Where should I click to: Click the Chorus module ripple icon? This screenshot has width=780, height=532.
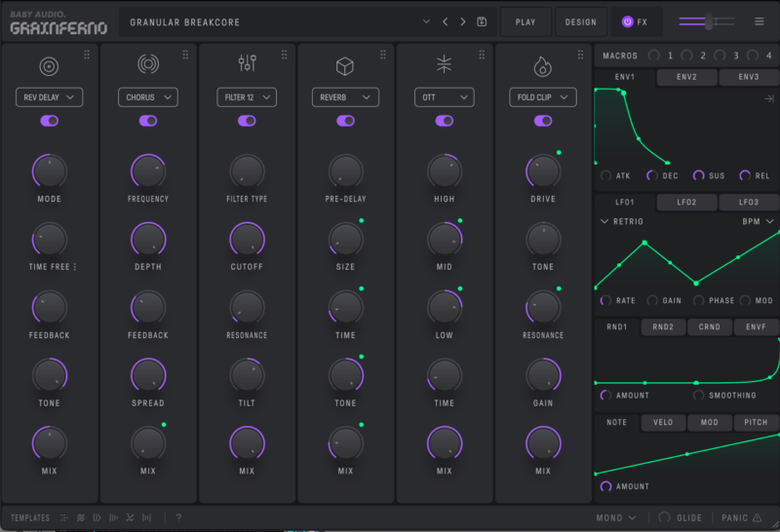pyautogui.click(x=148, y=64)
